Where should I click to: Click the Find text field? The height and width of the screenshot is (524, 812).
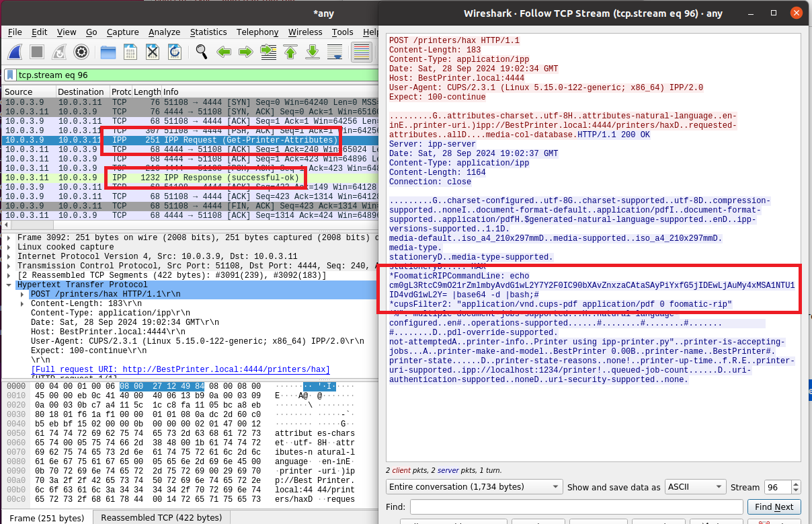point(576,507)
